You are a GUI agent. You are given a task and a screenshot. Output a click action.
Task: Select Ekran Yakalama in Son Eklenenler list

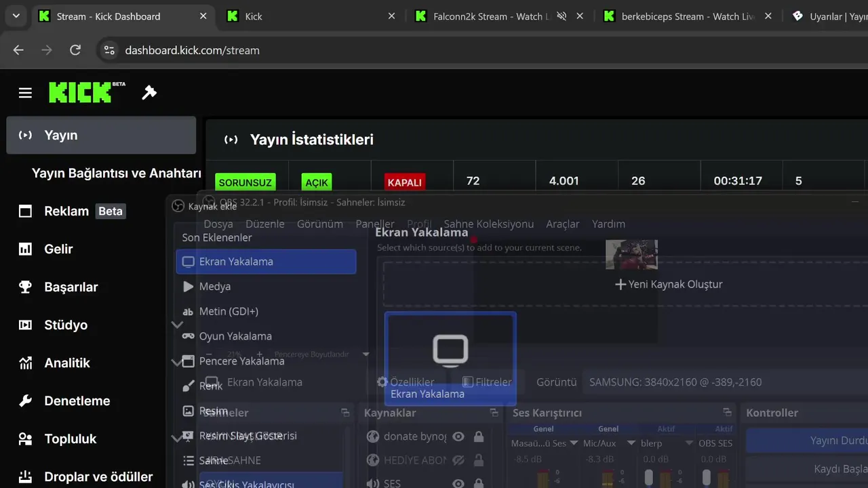tap(266, 262)
